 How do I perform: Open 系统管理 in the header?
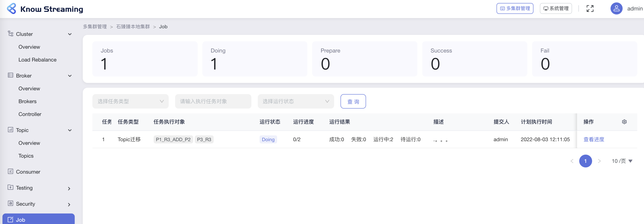(x=556, y=8)
